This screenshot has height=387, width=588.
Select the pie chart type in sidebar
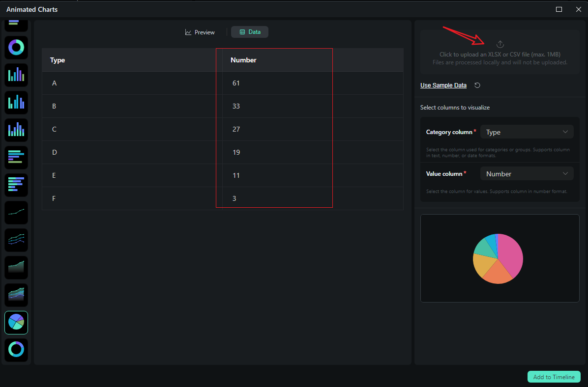click(16, 323)
